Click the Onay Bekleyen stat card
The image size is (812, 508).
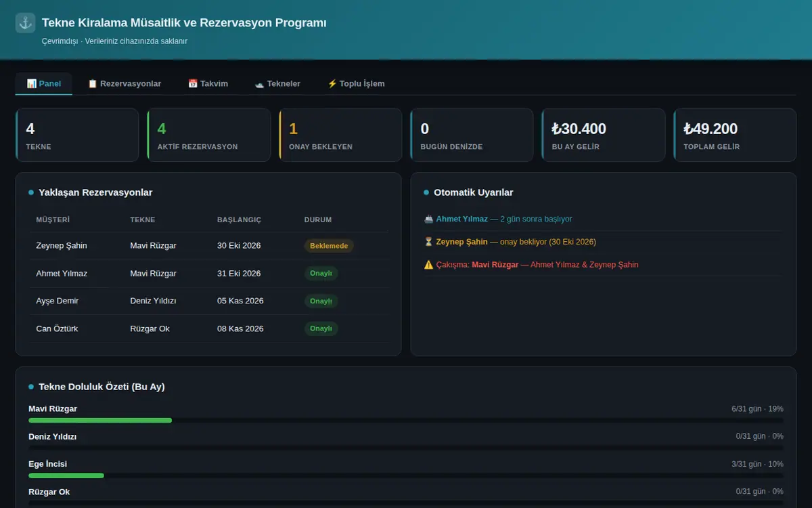click(340, 135)
